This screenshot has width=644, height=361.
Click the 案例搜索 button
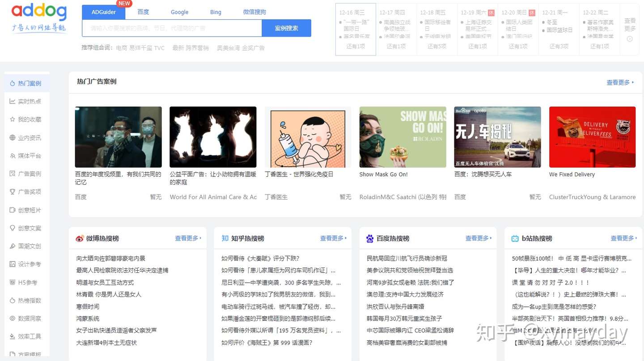click(x=287, y=28)
